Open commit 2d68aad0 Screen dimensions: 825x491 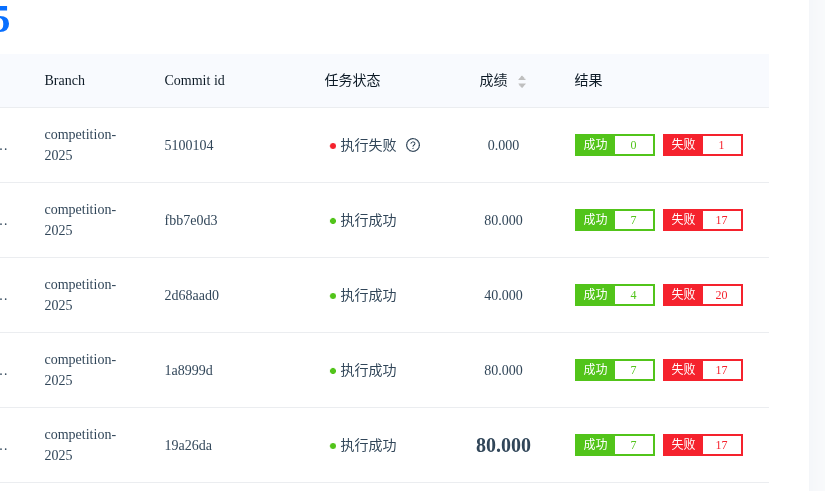(192, 295)
